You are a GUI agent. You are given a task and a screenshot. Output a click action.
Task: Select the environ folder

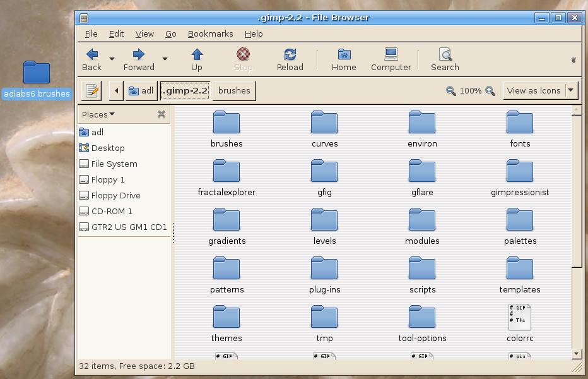(422, 129)
